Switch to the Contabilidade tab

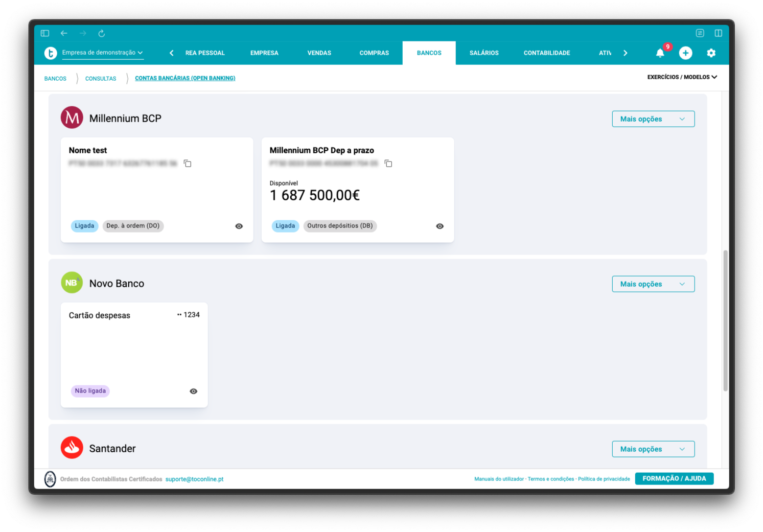click(x=547, y=53)
